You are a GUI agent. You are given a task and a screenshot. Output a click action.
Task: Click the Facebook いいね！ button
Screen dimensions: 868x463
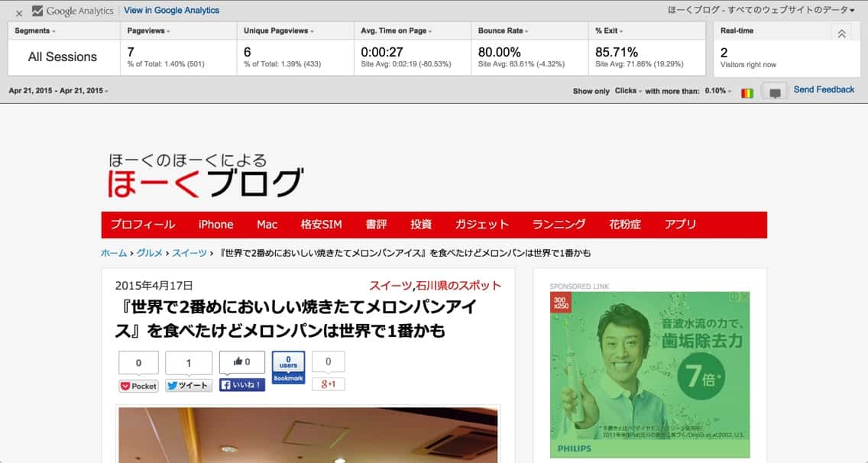pyautogui.click(x=242, y=385)
